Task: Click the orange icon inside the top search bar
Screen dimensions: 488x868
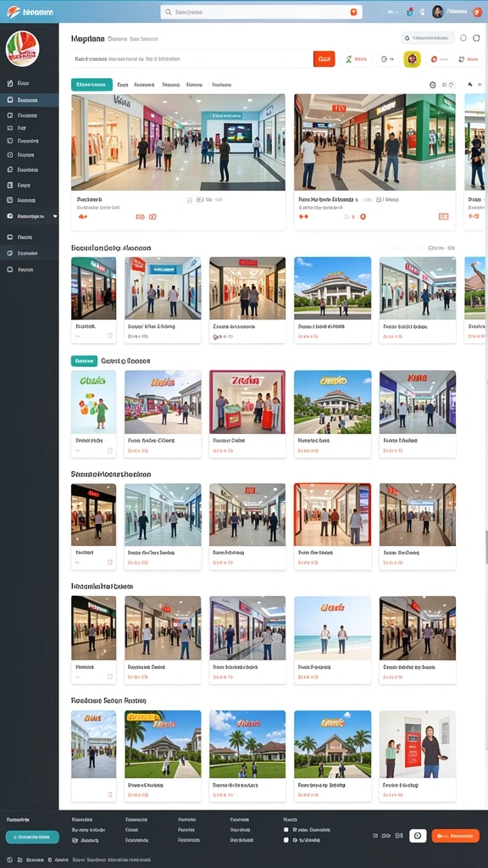Action: pyautogui.click(x=353, y=12)
